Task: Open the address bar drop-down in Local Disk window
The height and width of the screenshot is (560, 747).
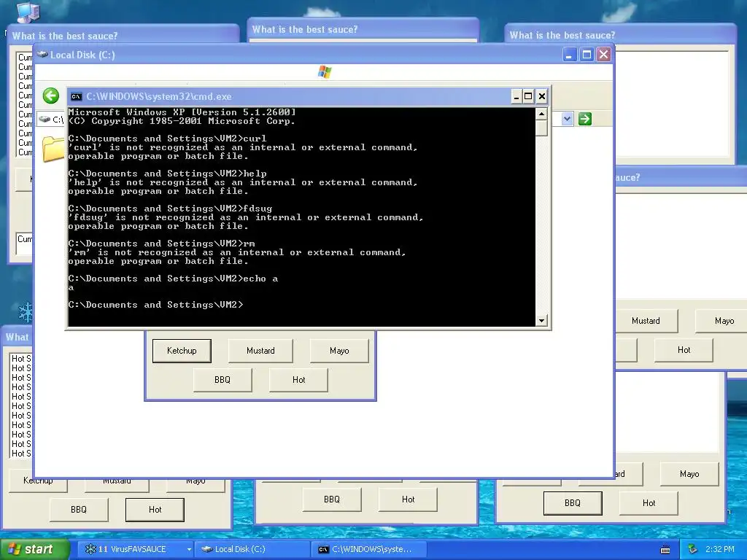Action: coord(567,119)
